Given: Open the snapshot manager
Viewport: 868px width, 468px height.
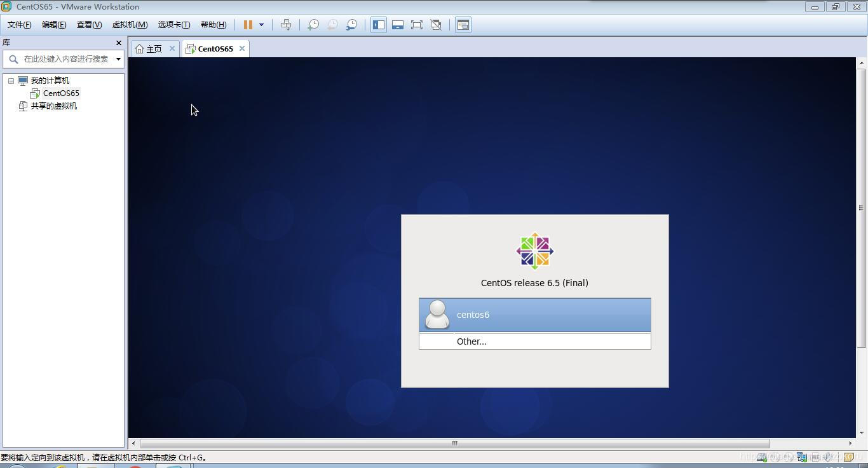Looking at the screenshot, I should tap(351, 25).
